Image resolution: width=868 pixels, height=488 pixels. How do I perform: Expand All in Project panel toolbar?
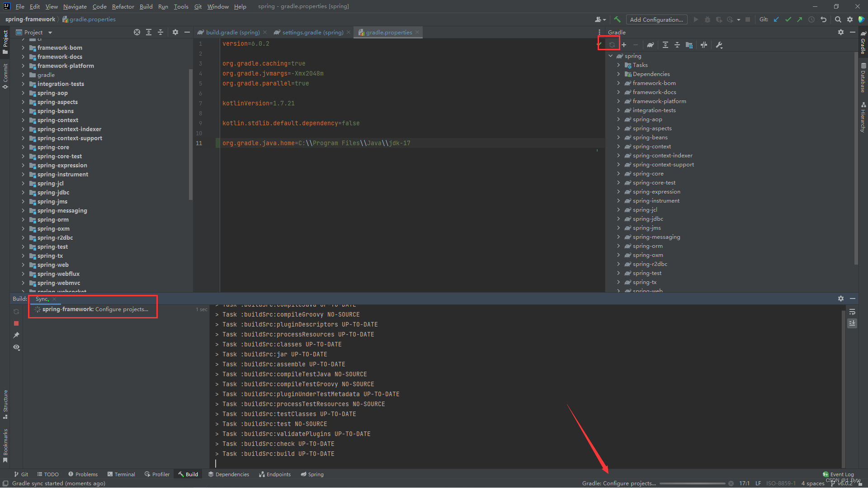click(149, 32)
